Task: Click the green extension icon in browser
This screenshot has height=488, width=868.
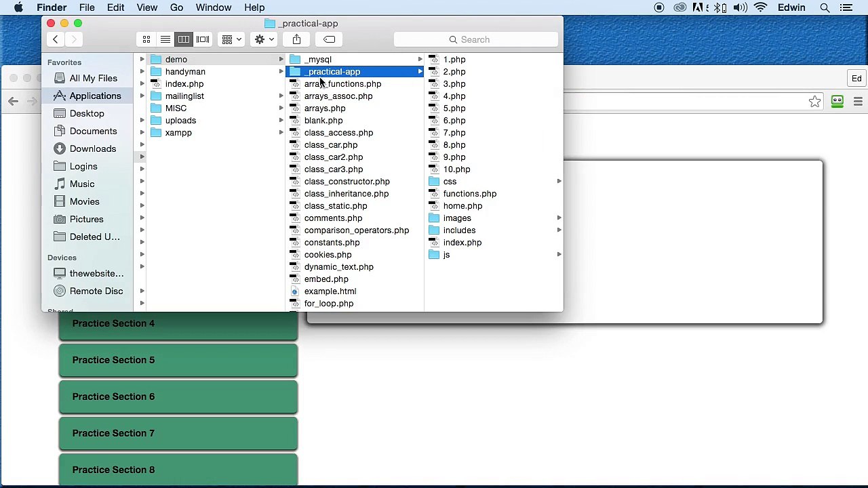Action: point(837,102)
